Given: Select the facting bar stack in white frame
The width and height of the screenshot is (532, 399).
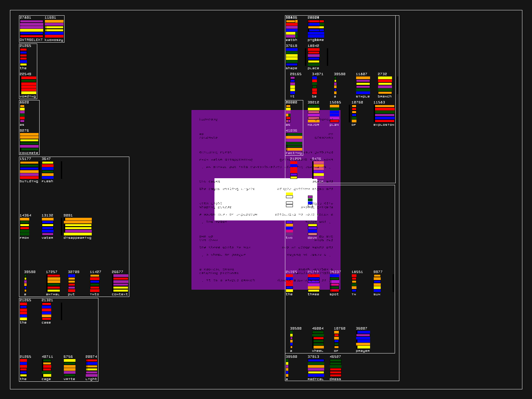Looking at the screenshot, I should pyautogui.click(x=294, y=142).
